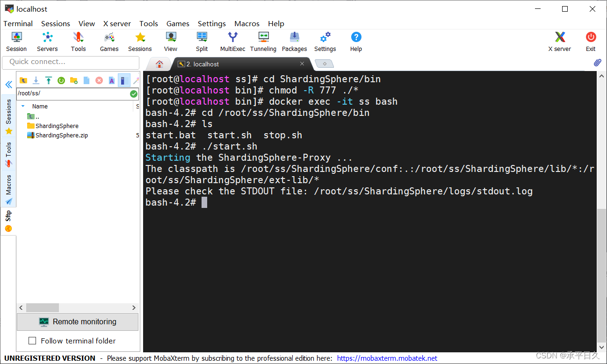The width and height of the screenshot is (607, 364).
Task: Open the Help toolbar button
Action: pyautogui.click(x=356, y=42)
